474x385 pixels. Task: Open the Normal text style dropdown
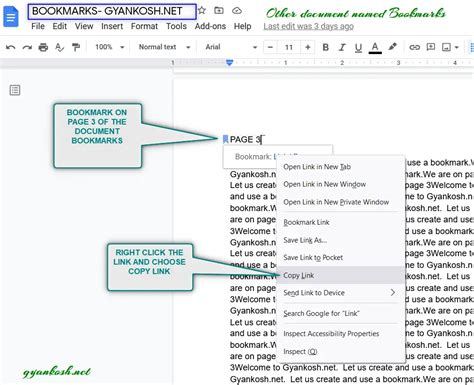pyautogui.click(x=164, y=47)
